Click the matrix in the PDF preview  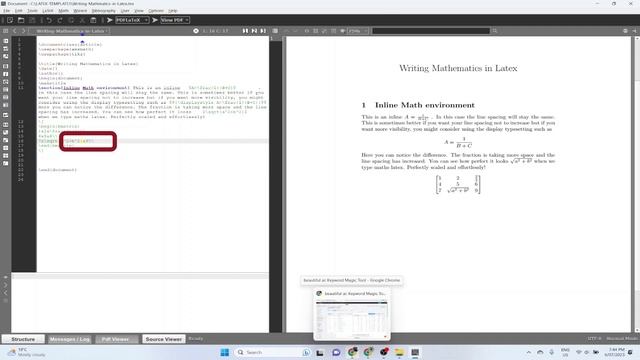coord(458,184)
